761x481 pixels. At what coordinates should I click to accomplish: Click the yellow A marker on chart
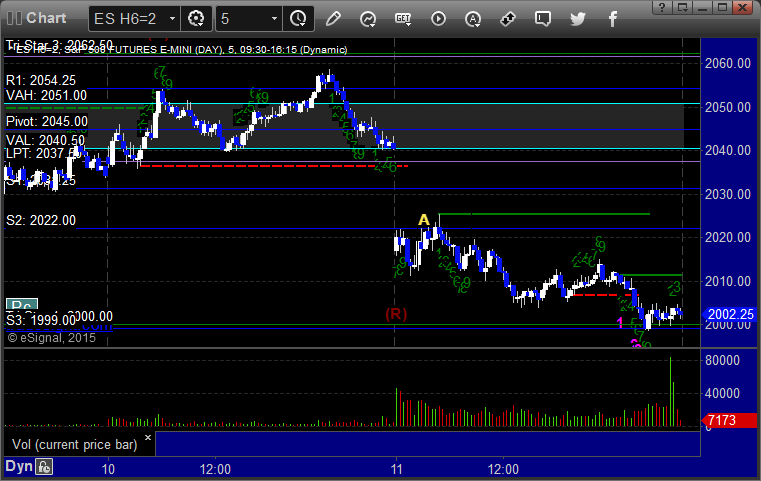[424, 220]
